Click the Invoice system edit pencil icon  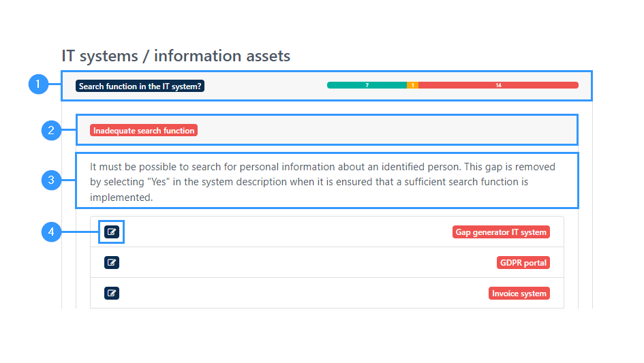click(x=112, y=294)
